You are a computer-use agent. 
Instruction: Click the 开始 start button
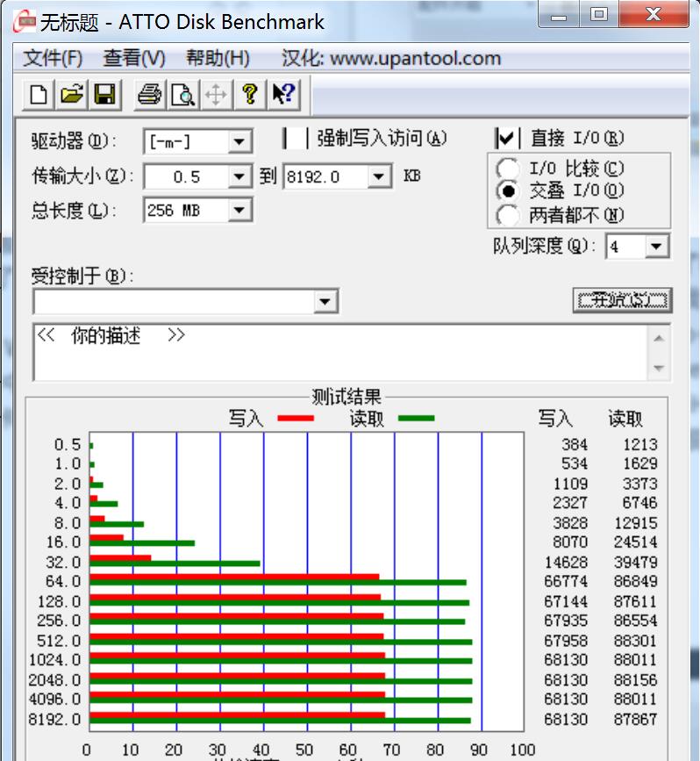click(x=623, y=300)
